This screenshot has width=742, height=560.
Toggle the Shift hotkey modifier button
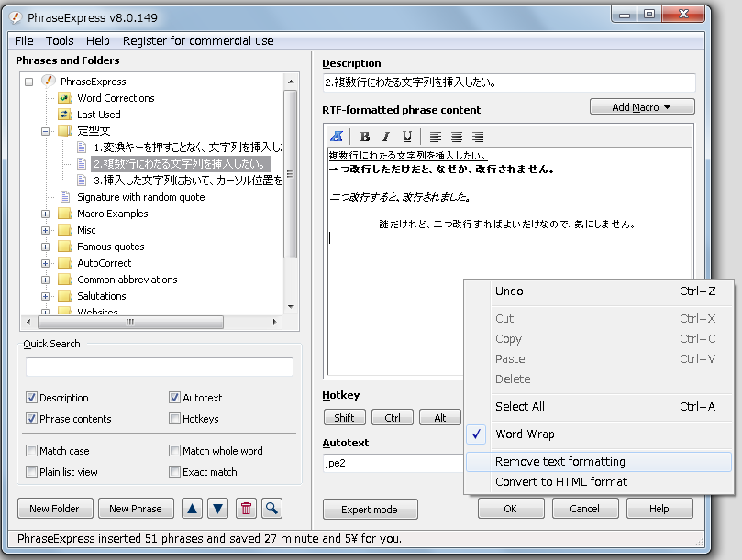click(x=345, y=418)
